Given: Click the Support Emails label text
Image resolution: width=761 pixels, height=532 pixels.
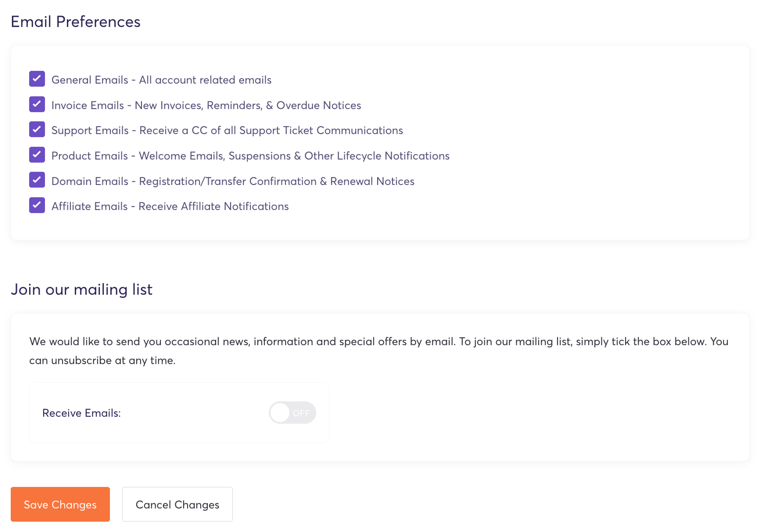Looking at the screenshot, I should (227, 131).
